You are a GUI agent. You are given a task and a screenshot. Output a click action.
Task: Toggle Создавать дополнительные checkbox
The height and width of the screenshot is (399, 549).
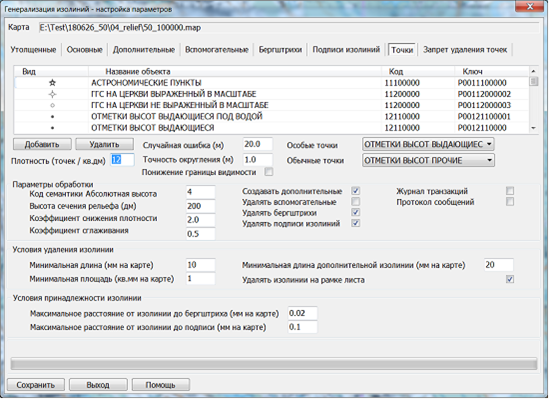[x=355, y=191]
